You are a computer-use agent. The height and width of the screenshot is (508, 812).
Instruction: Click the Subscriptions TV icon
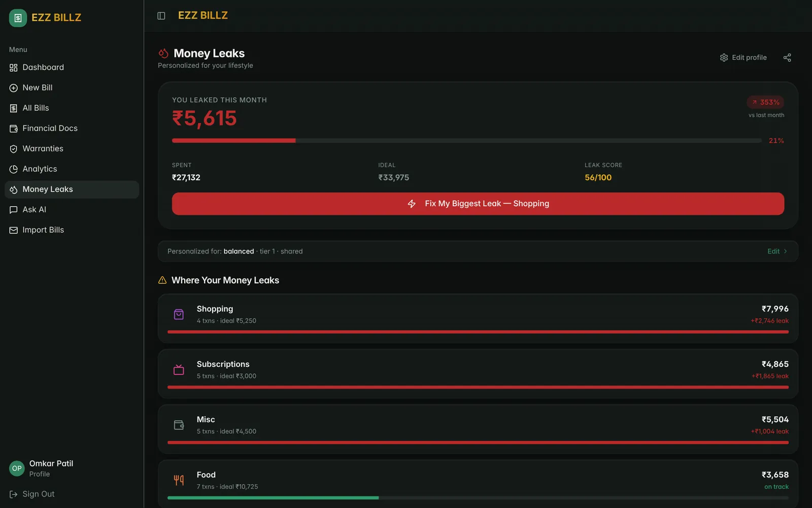179,370
